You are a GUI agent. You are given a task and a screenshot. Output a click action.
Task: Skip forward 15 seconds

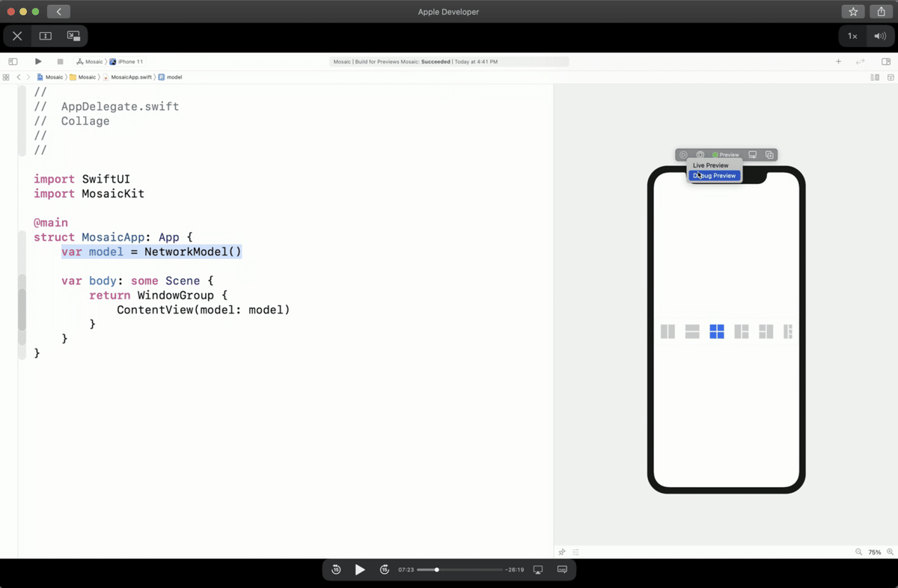point(385,570)
